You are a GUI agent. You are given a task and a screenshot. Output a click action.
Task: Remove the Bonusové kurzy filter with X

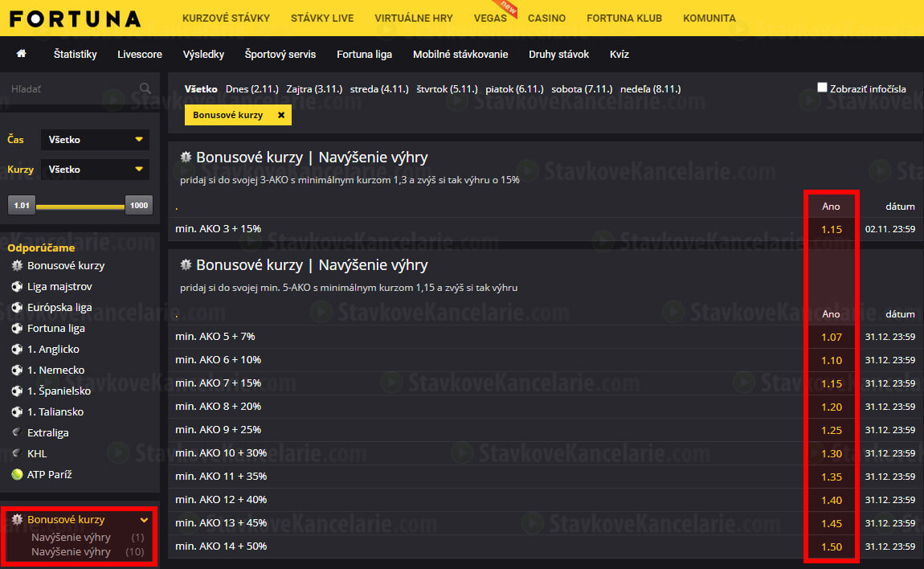(281, 115)
